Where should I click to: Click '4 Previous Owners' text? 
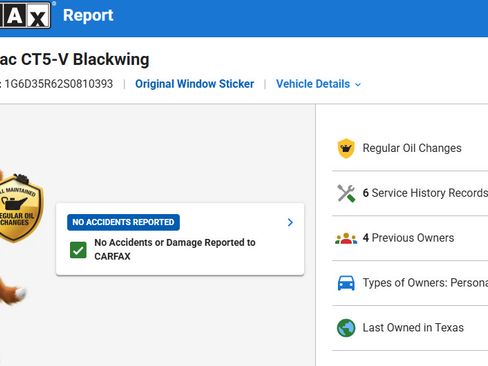[408, 238]
